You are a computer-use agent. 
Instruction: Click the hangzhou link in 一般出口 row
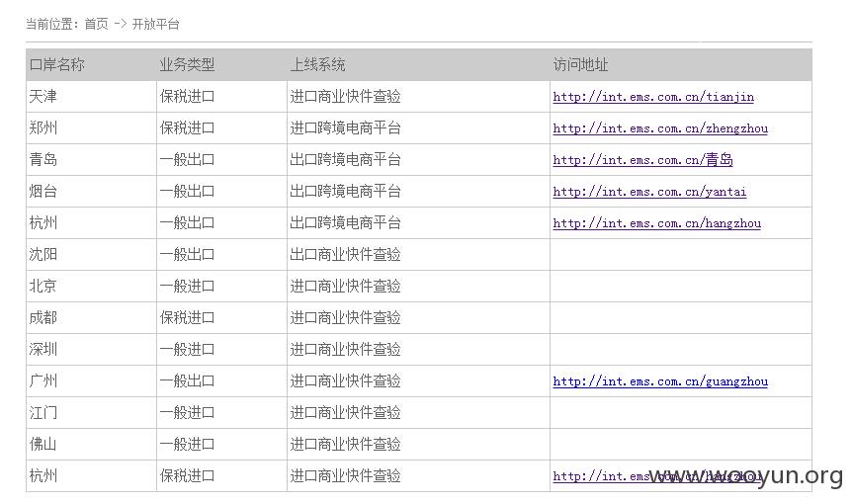tap(657, 223)
